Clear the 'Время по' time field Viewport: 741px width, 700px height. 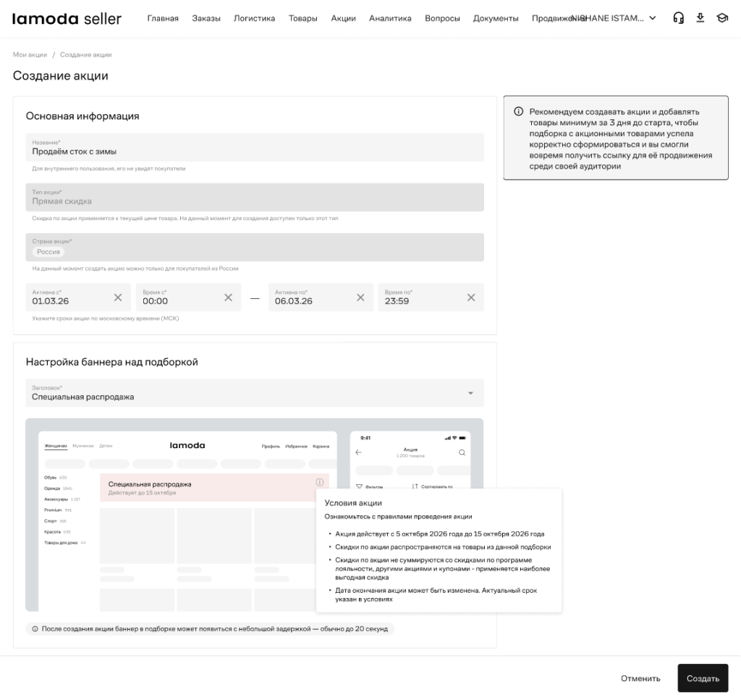tap(471, 298)
